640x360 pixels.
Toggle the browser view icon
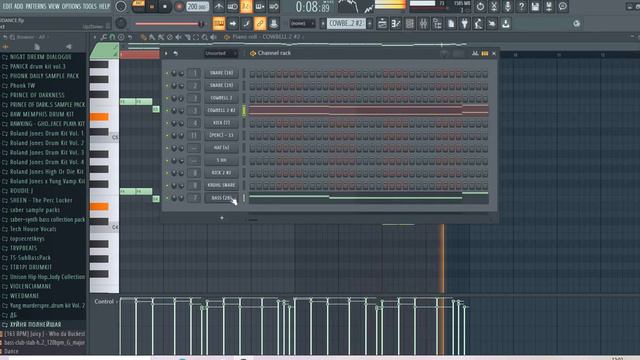coord(437,24)
